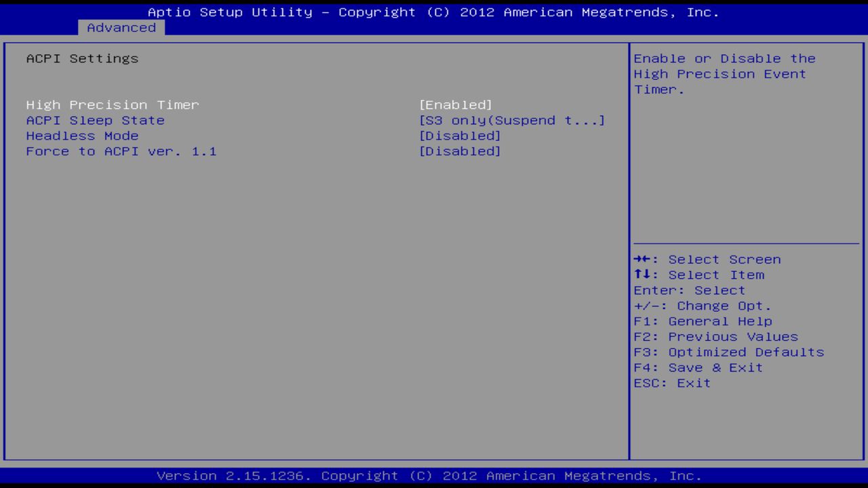Click the ACPI Settings header
Viewport: 868px width, 488px height.
pos(82,58)
